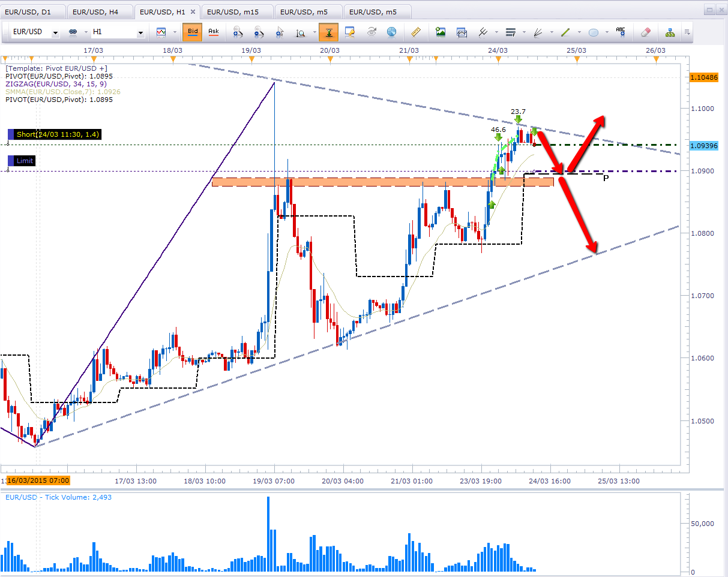Image resolution: width=728 pixels, height=577 pixels.
Task: Click the Short position label
Action: point(53,134)
